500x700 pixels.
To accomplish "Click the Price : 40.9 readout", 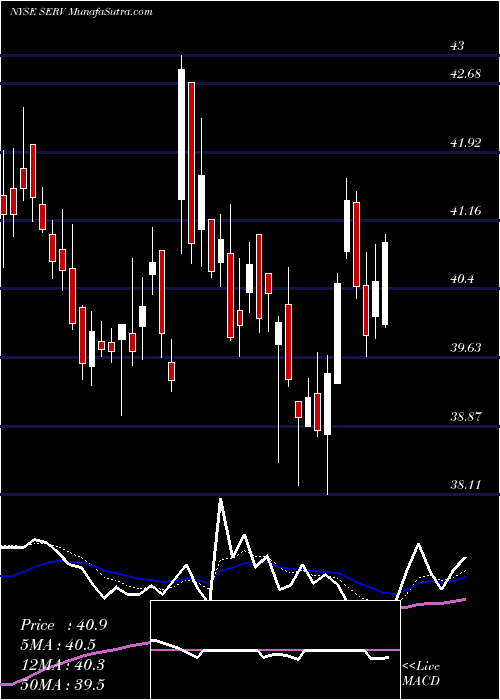I will click(63, 625).
